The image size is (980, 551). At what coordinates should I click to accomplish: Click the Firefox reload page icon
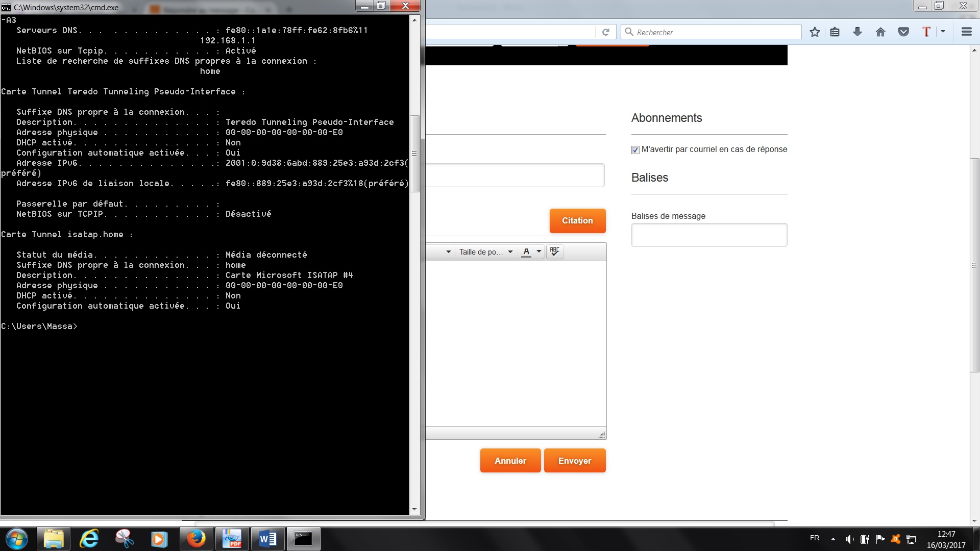606,32
